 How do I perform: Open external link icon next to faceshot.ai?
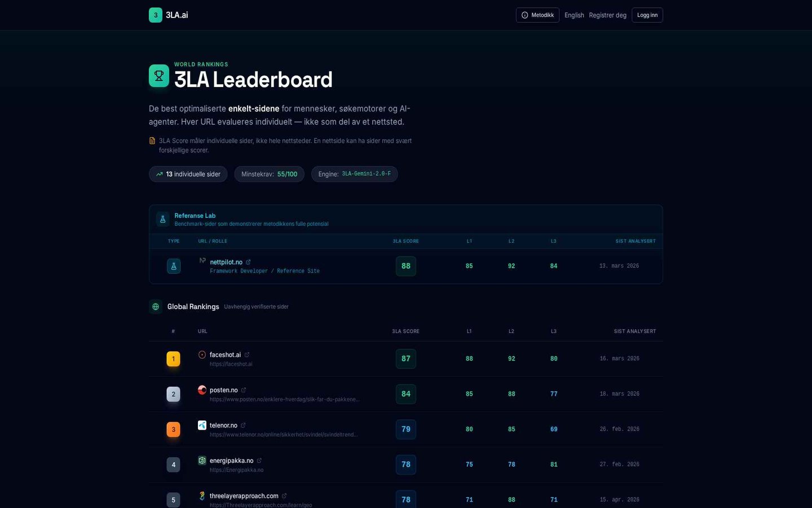coord(247,354)
